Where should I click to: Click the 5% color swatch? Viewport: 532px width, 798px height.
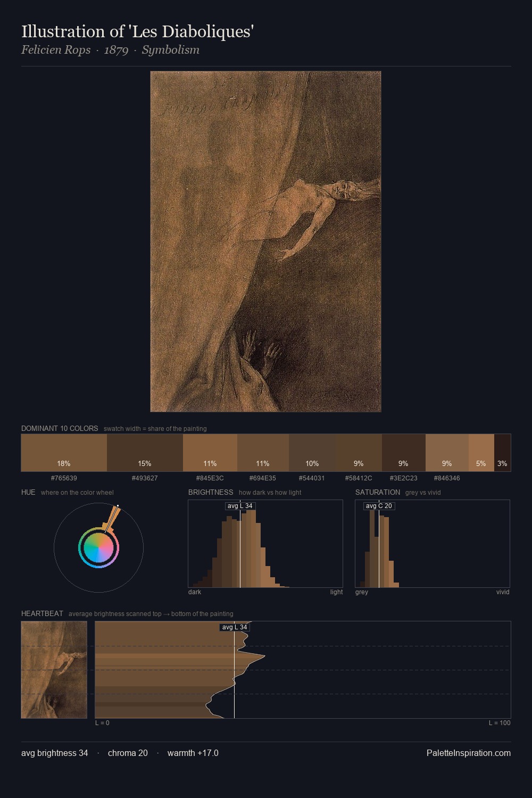click(x=481, y=453)
